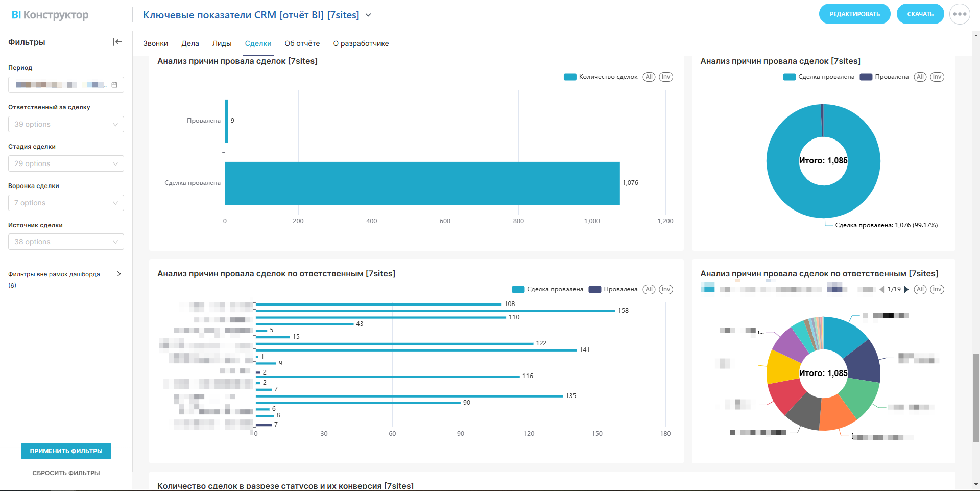
Task: Toggle Сделка провалена series in responsible bar chart
Action: coord(548,290)
